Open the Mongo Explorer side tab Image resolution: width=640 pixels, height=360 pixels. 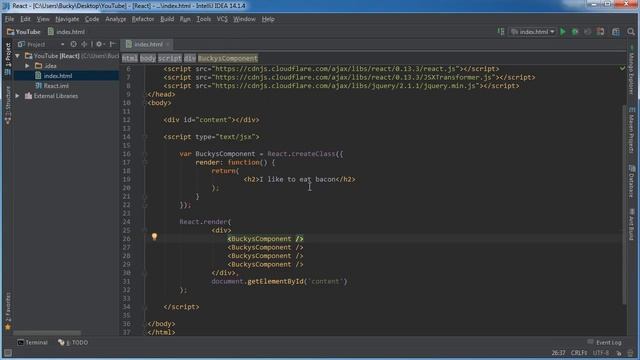pos(631,71)
